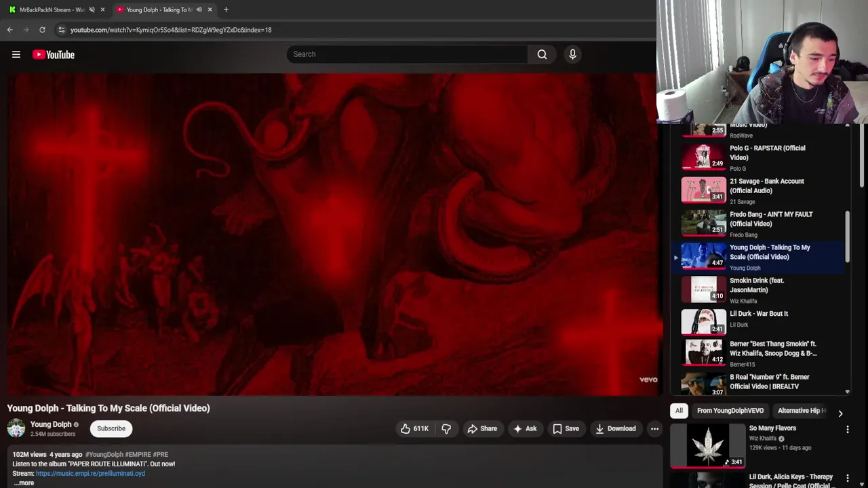The image size is (868, 488).
Task: Click the page vertical scrollbar
Action: tap(863, 156)
